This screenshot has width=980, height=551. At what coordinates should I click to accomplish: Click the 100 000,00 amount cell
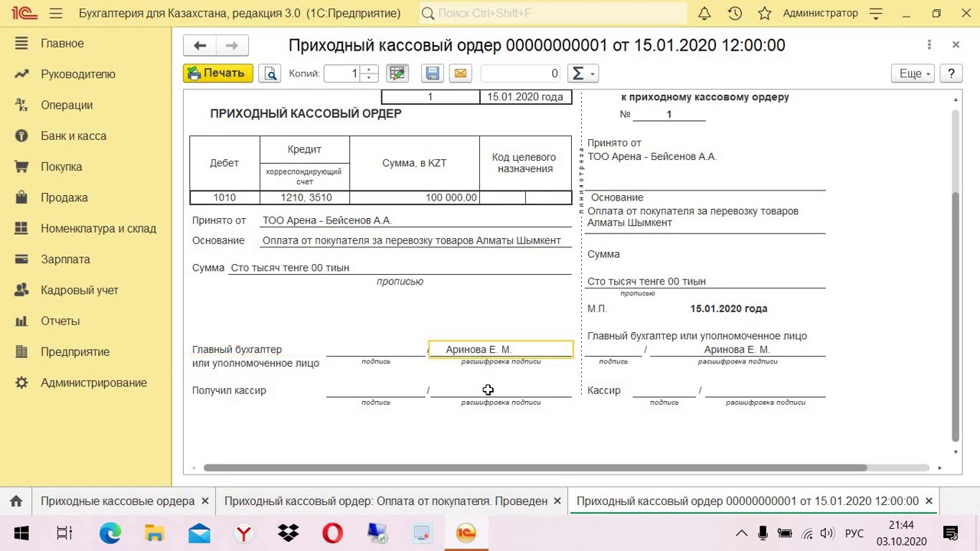tap(414, 197)
